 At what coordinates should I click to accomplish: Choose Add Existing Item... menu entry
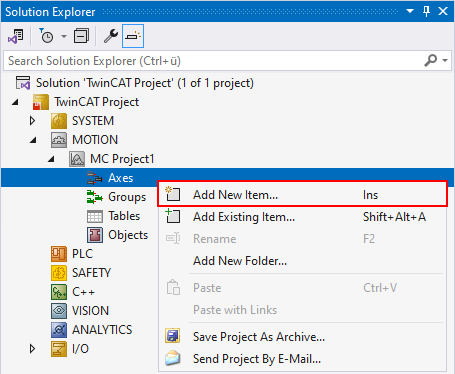pyautogui.click(x=303, y=217)
